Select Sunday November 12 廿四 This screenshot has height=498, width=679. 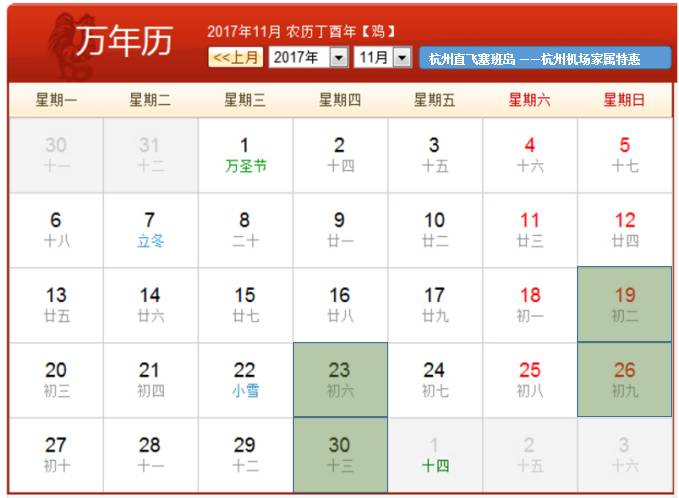(x=625, y=230)
